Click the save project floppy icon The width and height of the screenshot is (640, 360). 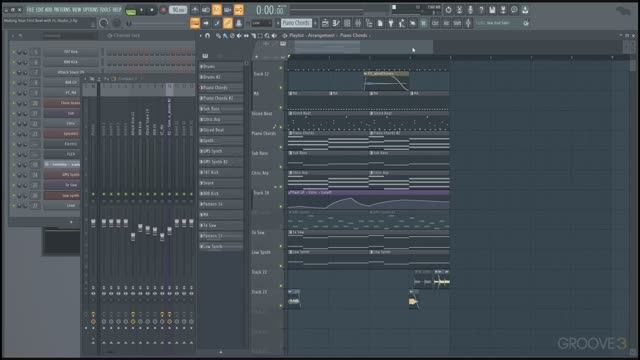point(492,9)
